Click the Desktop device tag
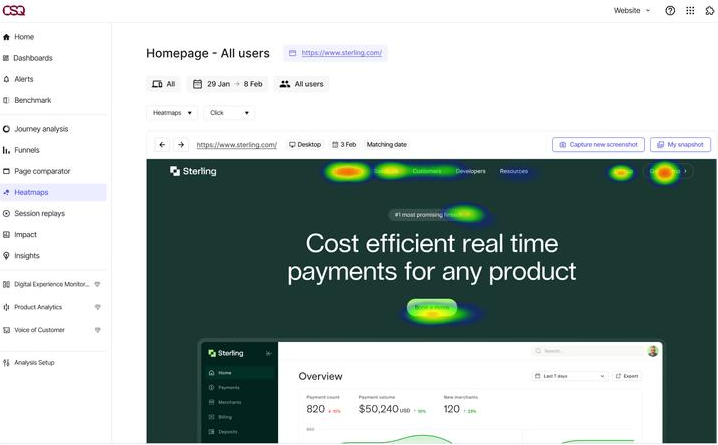Screen dimensions: 718x445 coord(305,145)
